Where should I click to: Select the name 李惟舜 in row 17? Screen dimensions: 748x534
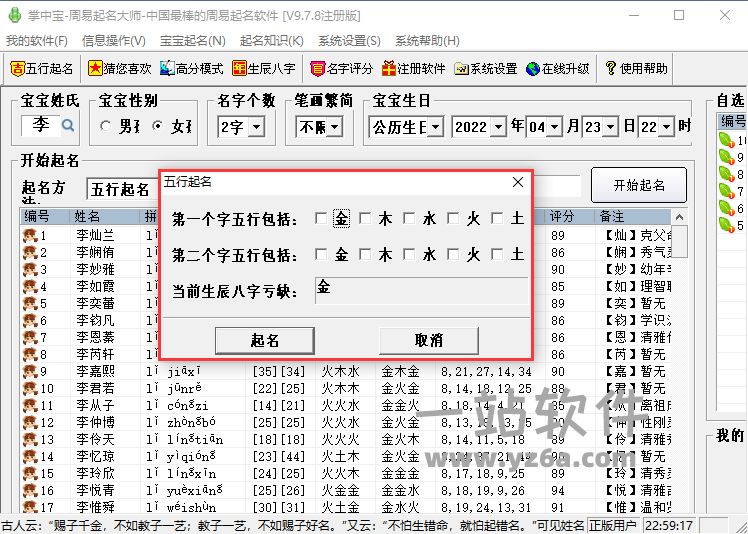pyautogui.click(x=95, y=507)
